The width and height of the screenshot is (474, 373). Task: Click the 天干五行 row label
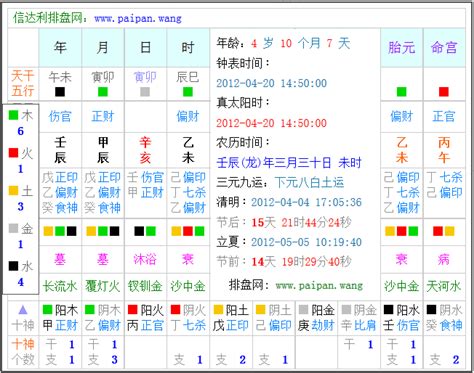point(23,83)
